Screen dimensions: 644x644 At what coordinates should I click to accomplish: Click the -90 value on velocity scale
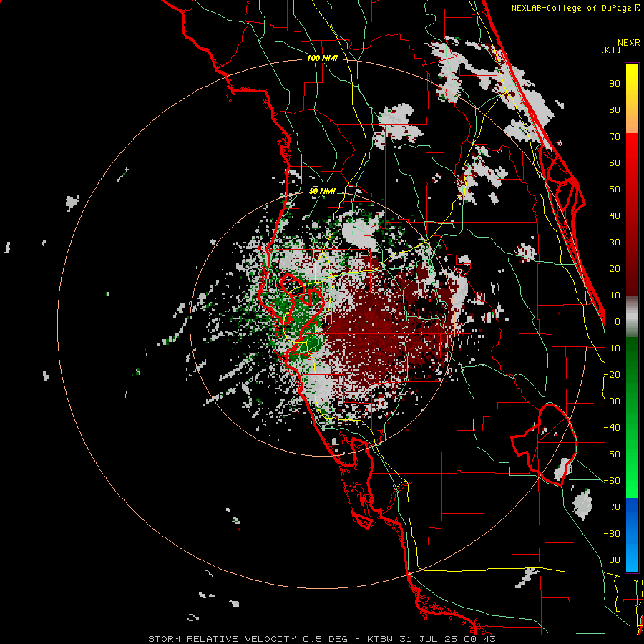pyautogui.click(x=612, y=560)
